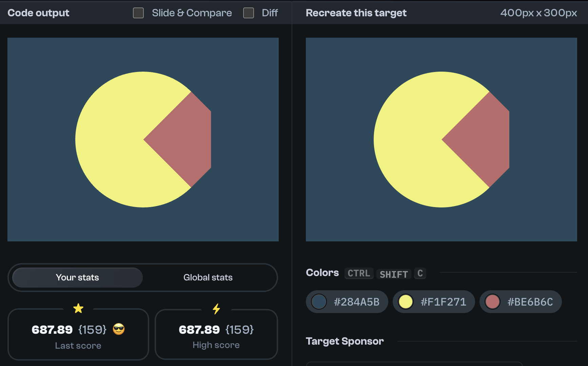Click the SHIFT key badge
Viewport: 588px width, 366px height.
pyautogui.click(x=394, y=274)
